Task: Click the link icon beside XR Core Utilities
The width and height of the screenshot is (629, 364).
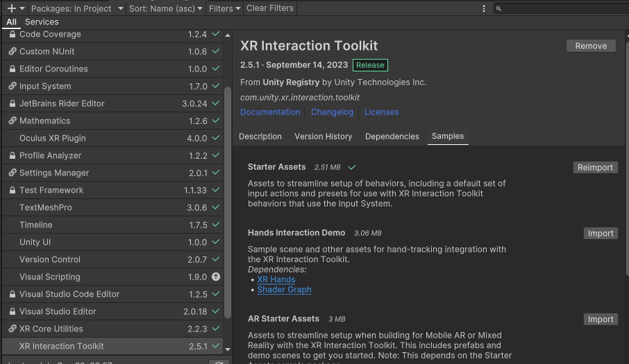Action: point(12,329)
